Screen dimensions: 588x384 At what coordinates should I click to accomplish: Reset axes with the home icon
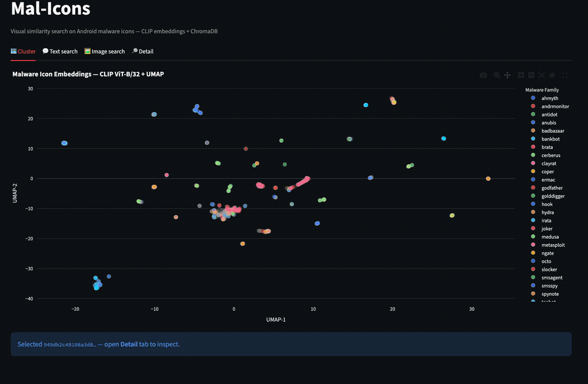(552, 75)
